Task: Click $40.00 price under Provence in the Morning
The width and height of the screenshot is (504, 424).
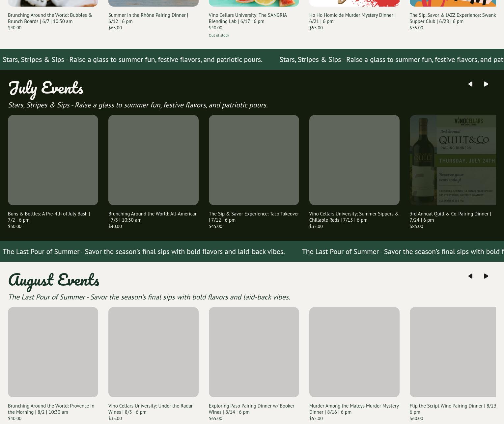Action: pyautogui.click(x=14, y=418)
